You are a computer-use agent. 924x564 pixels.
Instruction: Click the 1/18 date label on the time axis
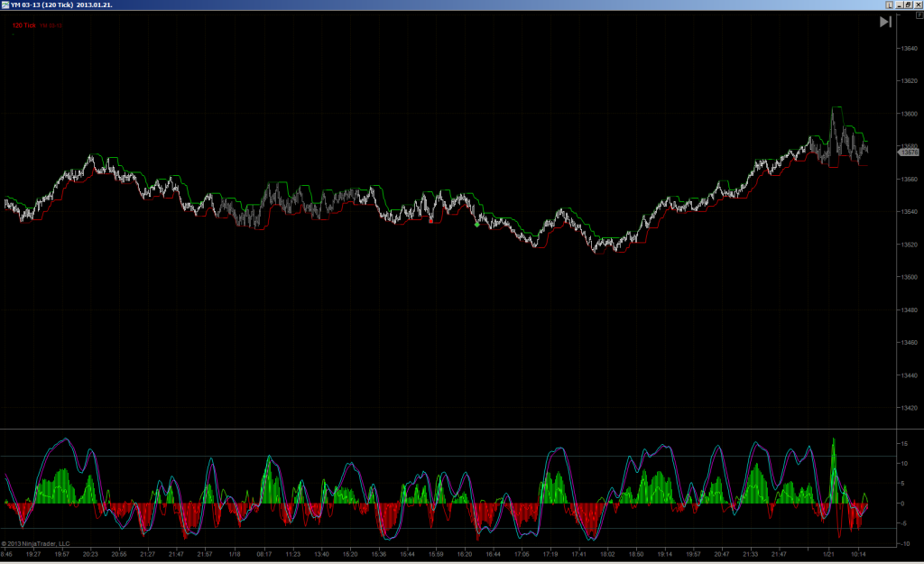point(235,554)
